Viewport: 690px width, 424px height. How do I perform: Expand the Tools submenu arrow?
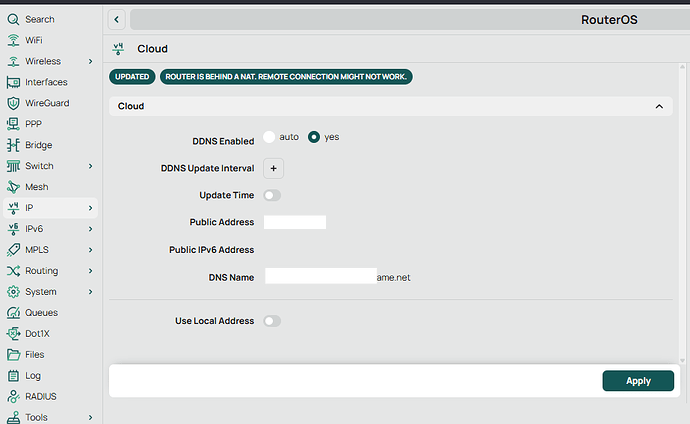coord(90,417)
